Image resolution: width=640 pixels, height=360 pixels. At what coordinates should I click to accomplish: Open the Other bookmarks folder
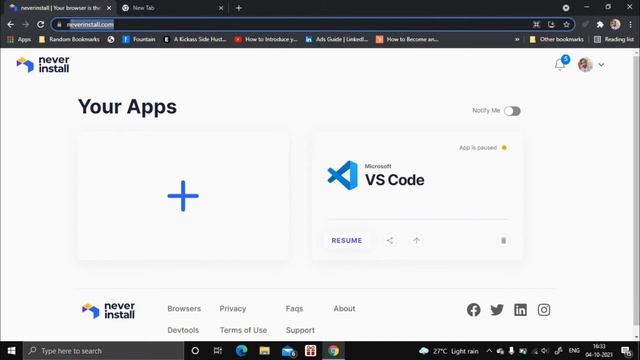[x=557, y=40]
